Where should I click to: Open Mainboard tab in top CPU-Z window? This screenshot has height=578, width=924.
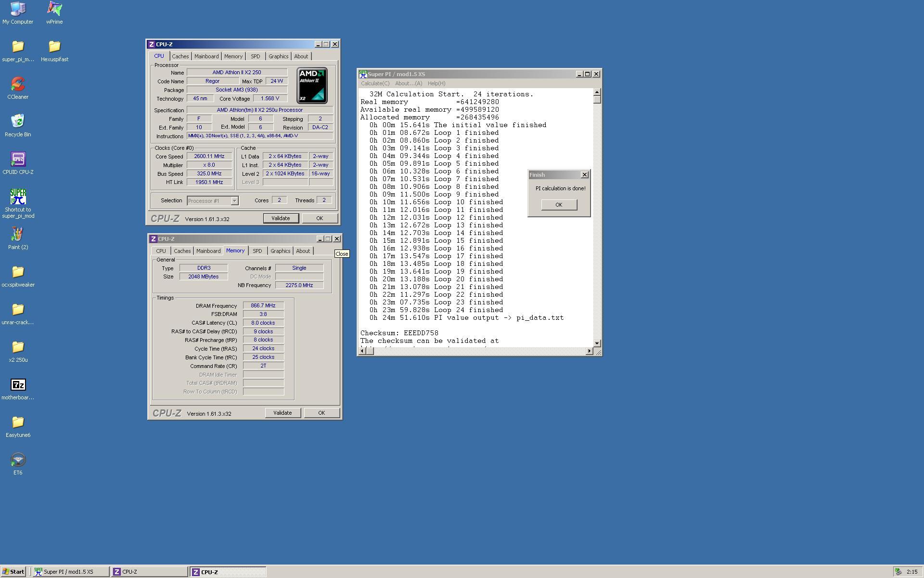coord(206,56)
